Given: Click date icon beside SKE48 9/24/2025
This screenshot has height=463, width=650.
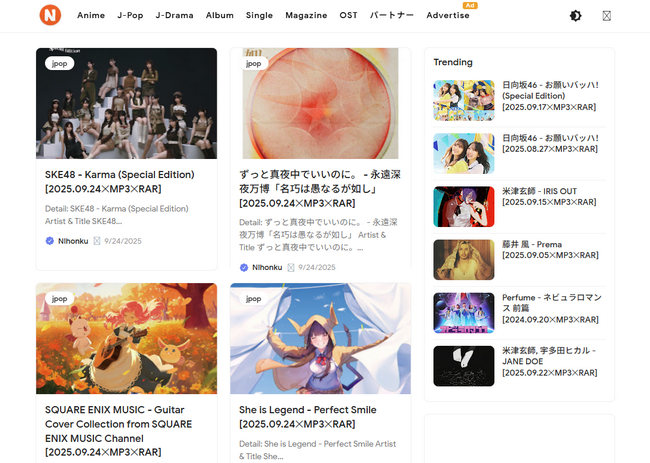Looking at the screenshot, I should coord(97,241).
